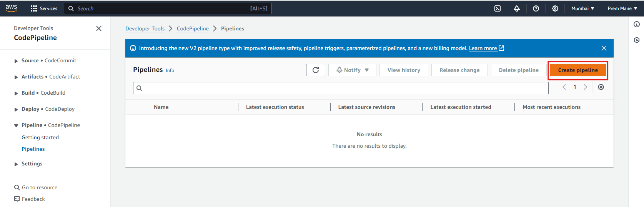Image resolution: width=644 pixels, height=207 pixels.
Task: Refresh the pipelines list
Action: click(316, 70)
